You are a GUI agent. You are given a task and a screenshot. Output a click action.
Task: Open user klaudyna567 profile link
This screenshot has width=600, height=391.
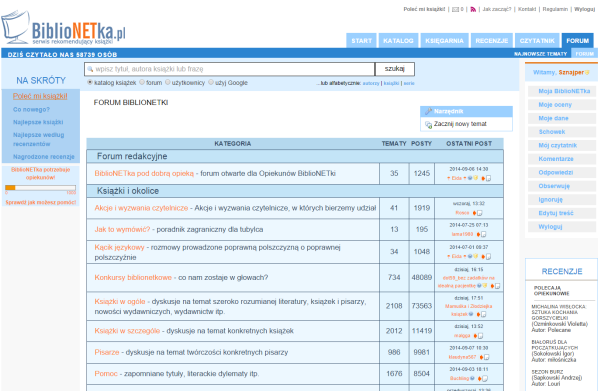462,357
